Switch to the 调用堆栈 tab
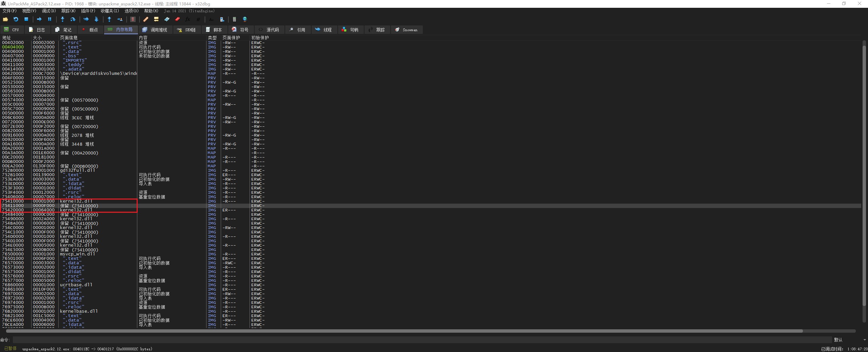The height and width of the screenshot is (352, 868). 155,30
